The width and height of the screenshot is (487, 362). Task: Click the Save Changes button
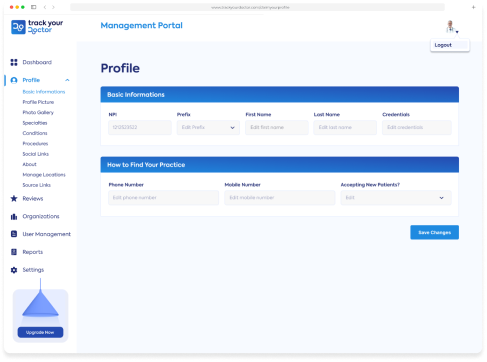pos(434,233)
